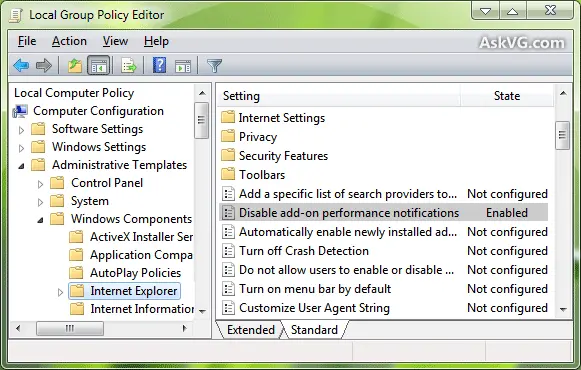Select 'Do not allow users to enable or disable' policy
This screenshot has width=581, height=370.
tap(346, 270)
